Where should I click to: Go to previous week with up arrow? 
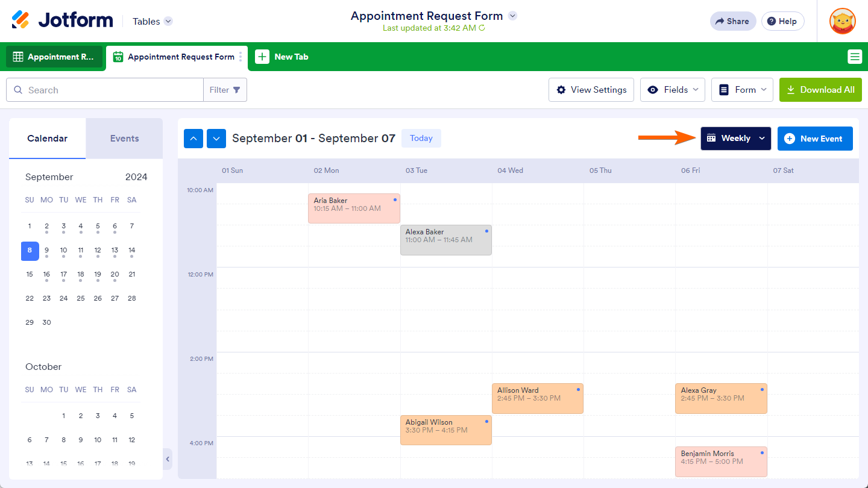193,139
